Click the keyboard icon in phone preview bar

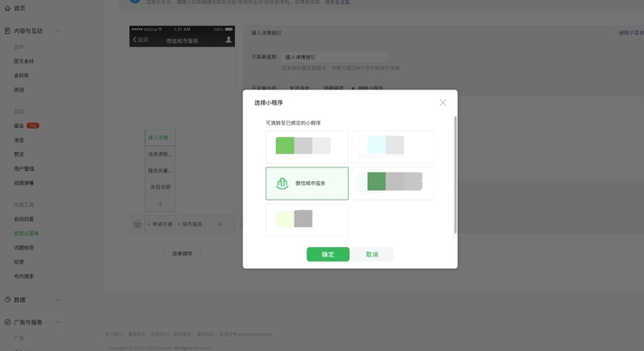(x=137, y=224)
